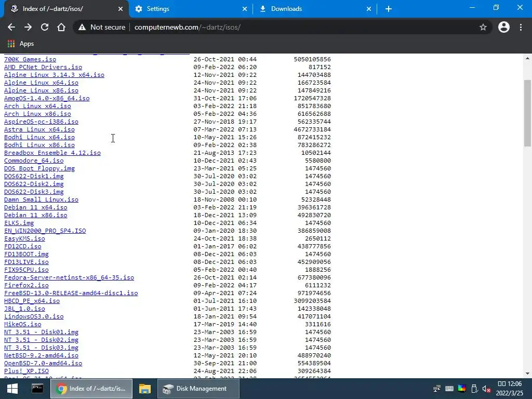Image resolution: width=532 pixels, height=399 pixels.
Task: Click the Chrome taskbar button
Action: [x=91, y=389]
